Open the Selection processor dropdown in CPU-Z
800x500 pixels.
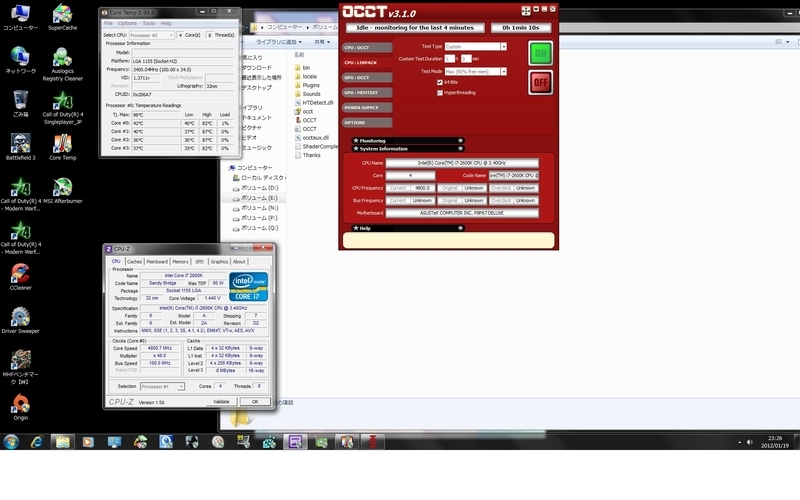(x=162, y=387)
